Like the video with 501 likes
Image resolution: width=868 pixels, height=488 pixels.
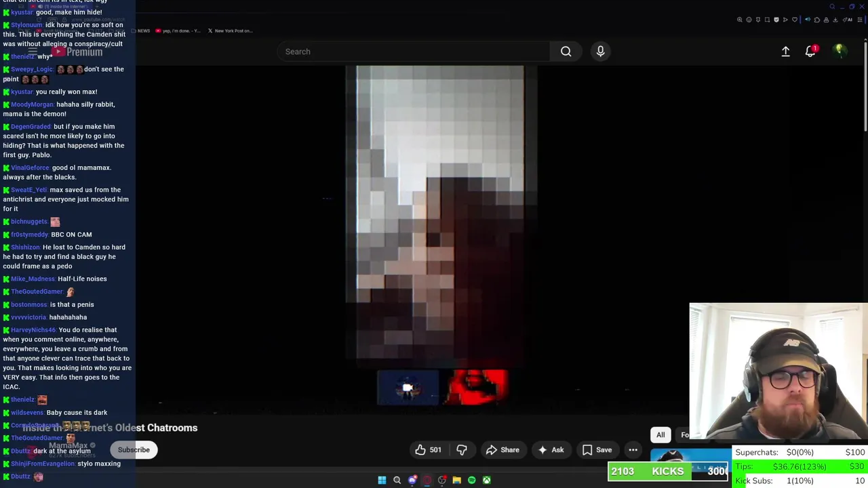[x=428, y=450]
